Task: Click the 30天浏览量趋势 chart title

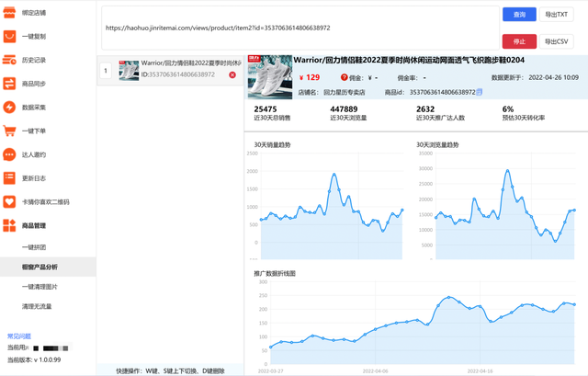Action: click(437, 145)
